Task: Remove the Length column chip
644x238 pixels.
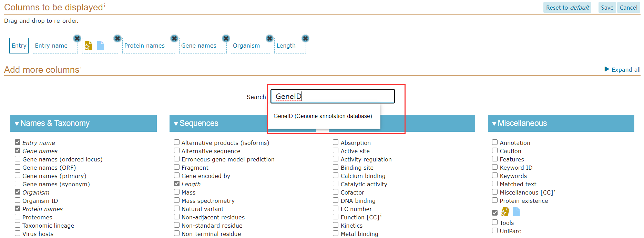Action: pos(305,38)
